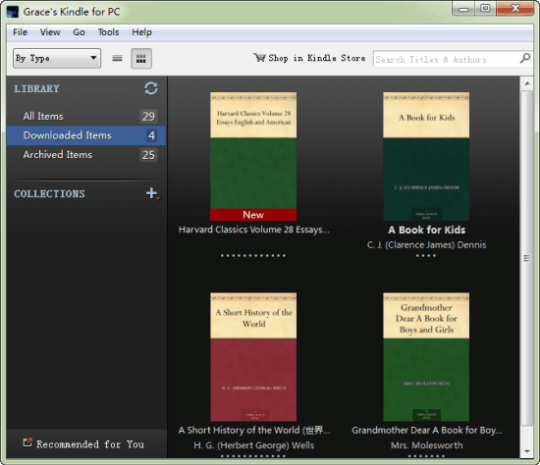Screen dimensions: 540x465
Task: Click the All Items count 29
Action: click(x=148, y=116)
